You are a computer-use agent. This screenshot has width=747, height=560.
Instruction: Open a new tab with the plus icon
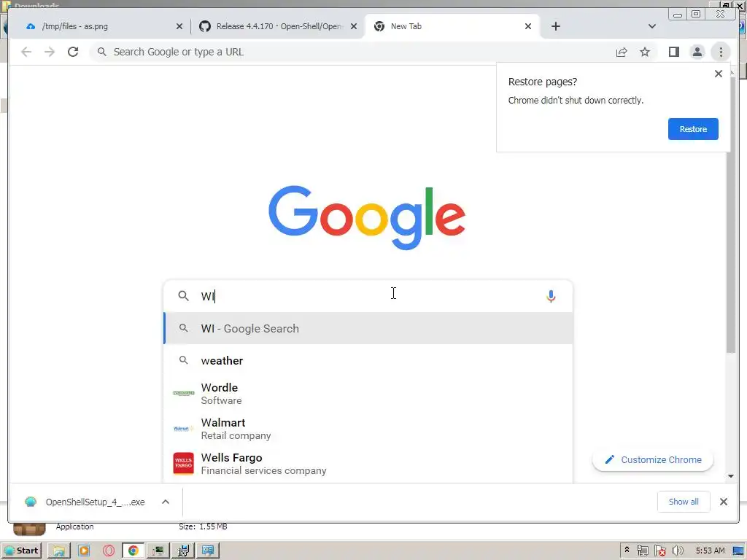(555, 26)
